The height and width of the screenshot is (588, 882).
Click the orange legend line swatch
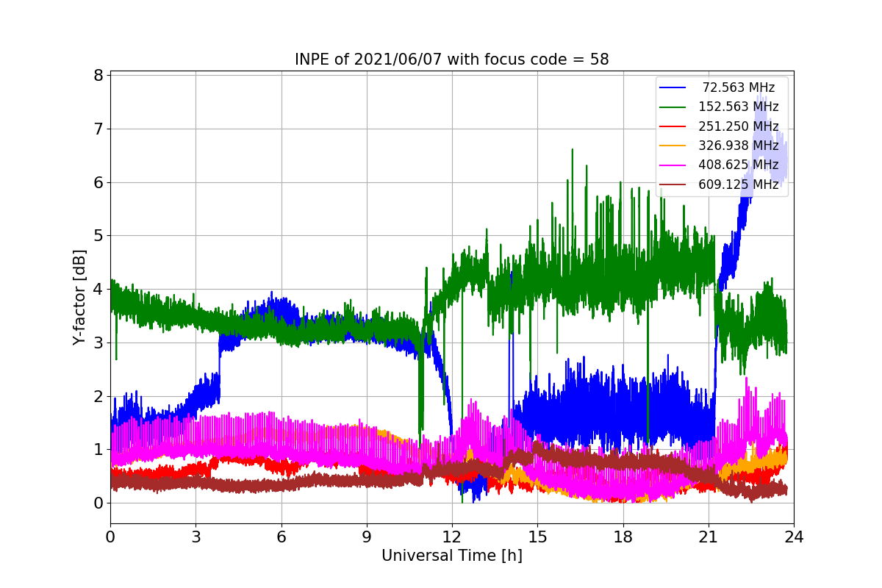[673, 146]
